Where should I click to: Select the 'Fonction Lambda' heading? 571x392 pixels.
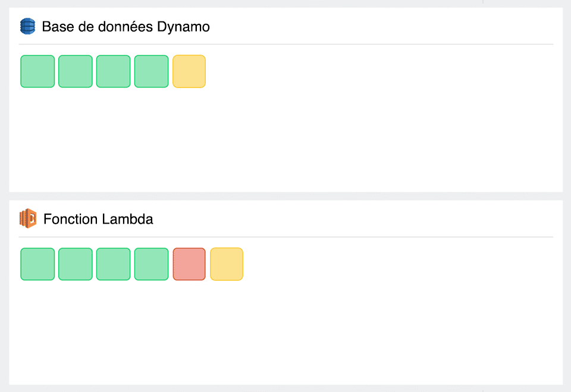click(x=98, y=218)
